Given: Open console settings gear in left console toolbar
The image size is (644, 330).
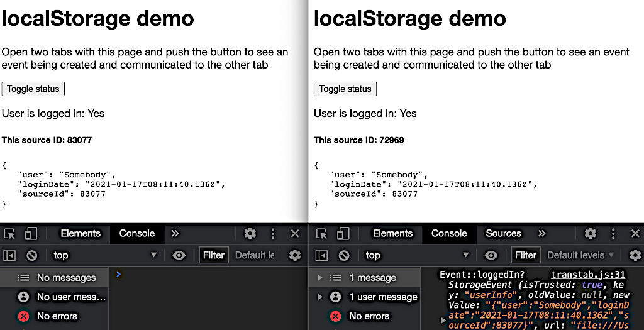Looking at the screenshot, I should click(x=294, y=255).
